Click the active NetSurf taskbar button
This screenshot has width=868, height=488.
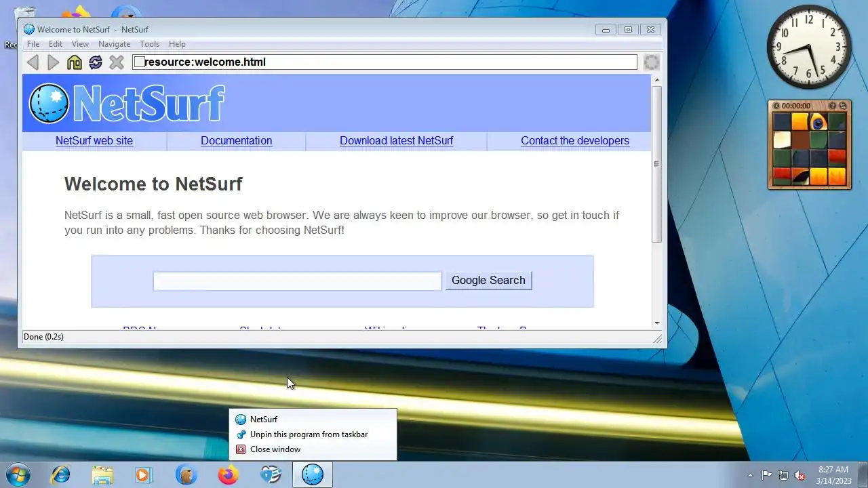click(313, 474)
